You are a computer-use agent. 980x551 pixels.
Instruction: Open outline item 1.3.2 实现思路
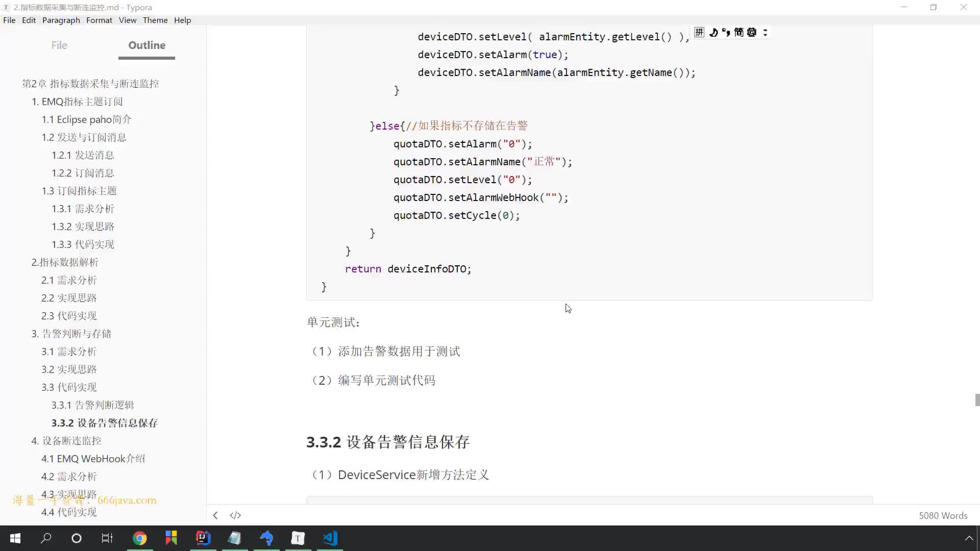pyautogui.click(x=83, y=227)
